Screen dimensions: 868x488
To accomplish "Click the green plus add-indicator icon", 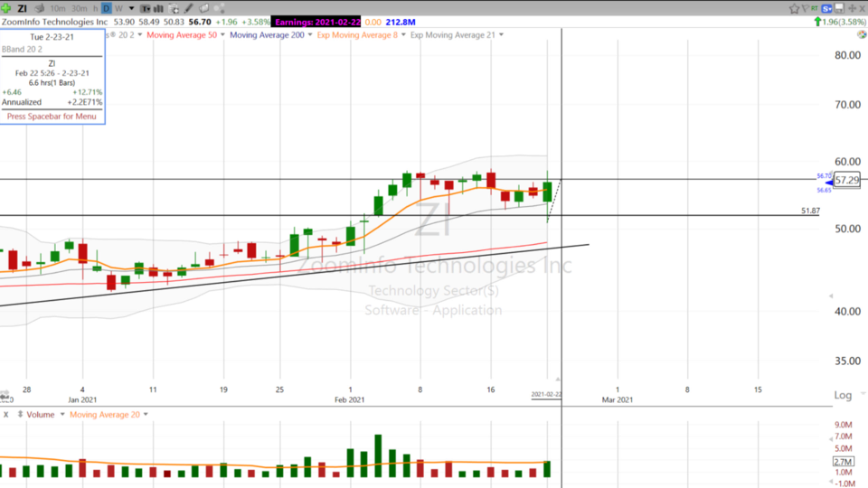I will 6,8.
